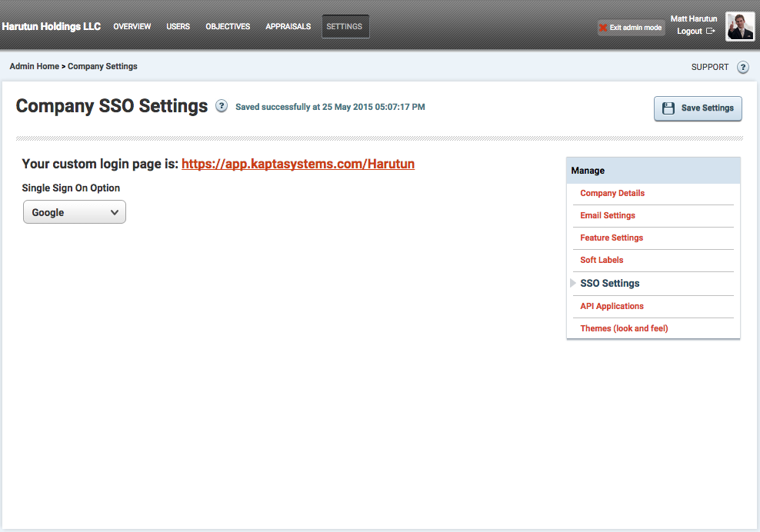Click the Company SSO Settings heading
Screen dimensions: 760x532
point(112,106)
